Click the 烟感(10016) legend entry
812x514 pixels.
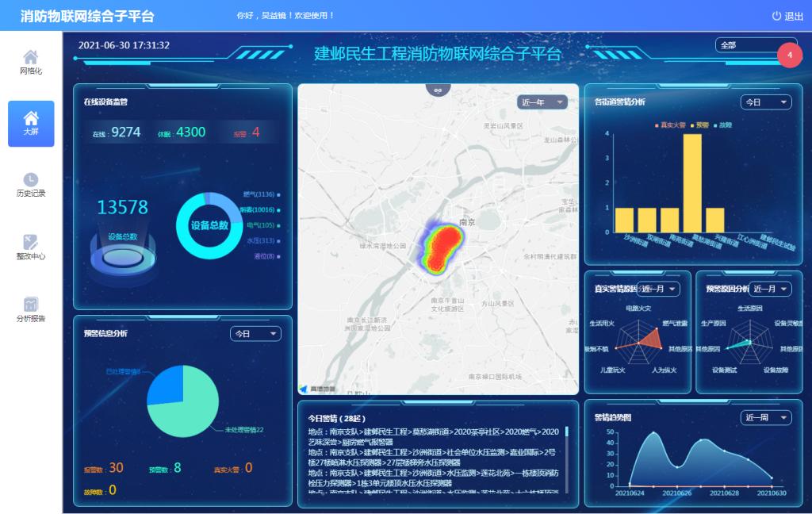coord(259,209)
